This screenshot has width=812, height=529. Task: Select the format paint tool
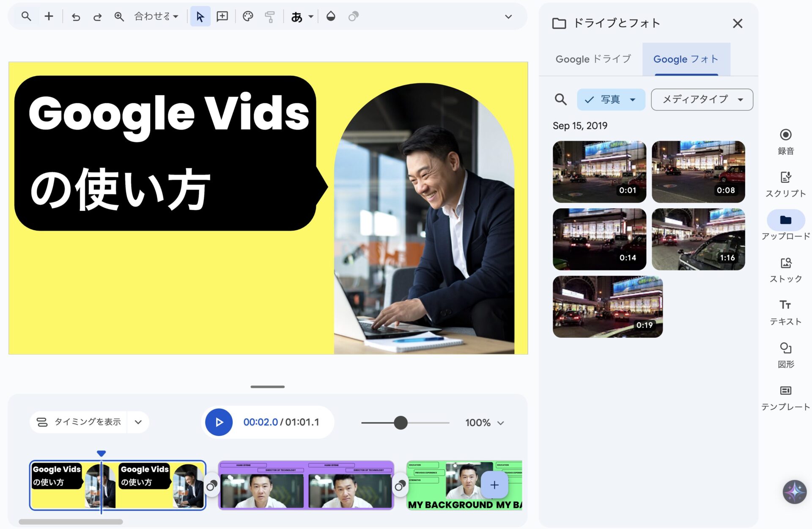click(269, 17)
